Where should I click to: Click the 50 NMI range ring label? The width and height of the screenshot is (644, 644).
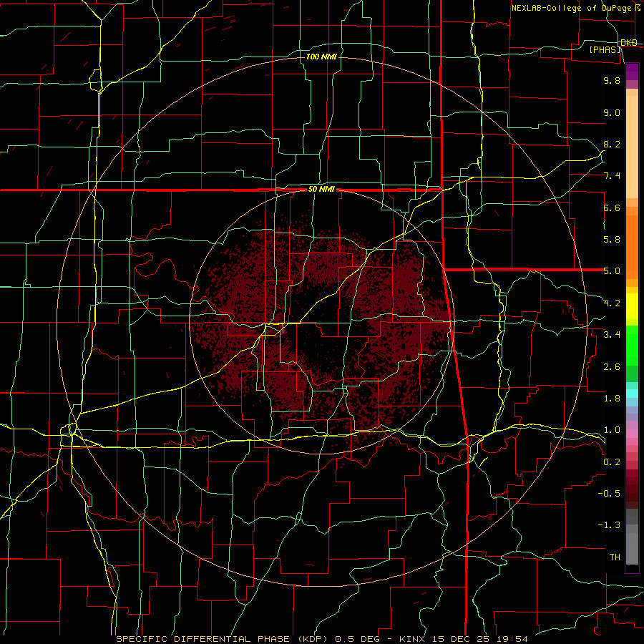pyautogui.click(x=321, y=189)
